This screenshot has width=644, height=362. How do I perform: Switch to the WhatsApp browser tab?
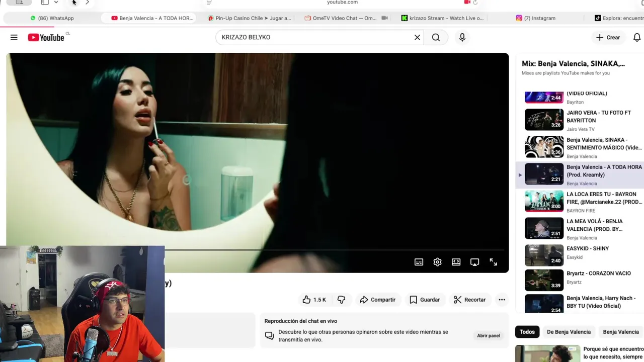tap(52, 18)
